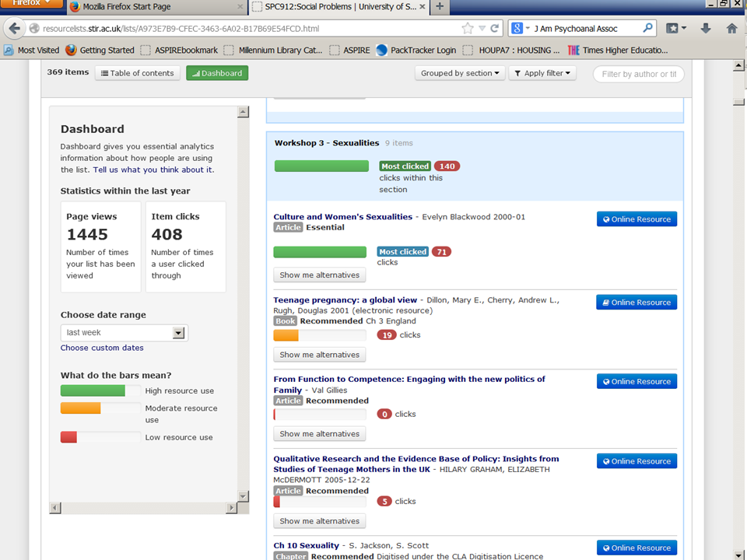Click Show me alternatives under Teenage pregnancy
Screen dimensions: 747x560
[x=319, y=355]
